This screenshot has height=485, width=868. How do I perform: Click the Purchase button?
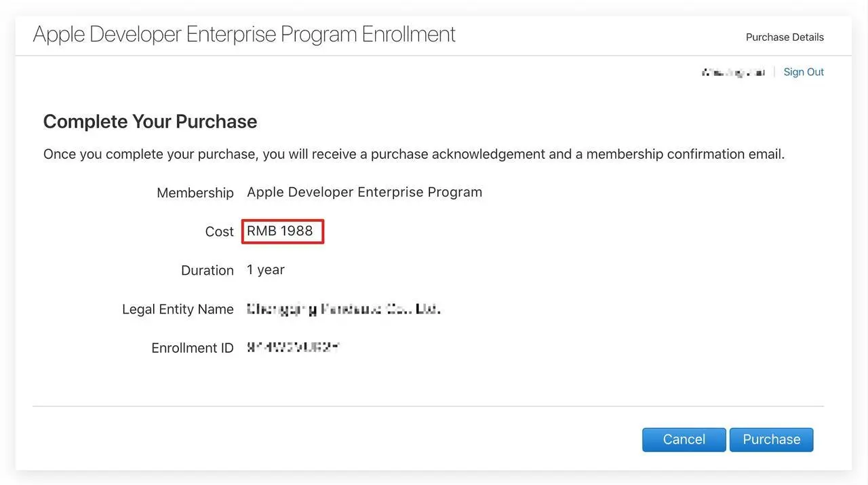coord(771,440)
